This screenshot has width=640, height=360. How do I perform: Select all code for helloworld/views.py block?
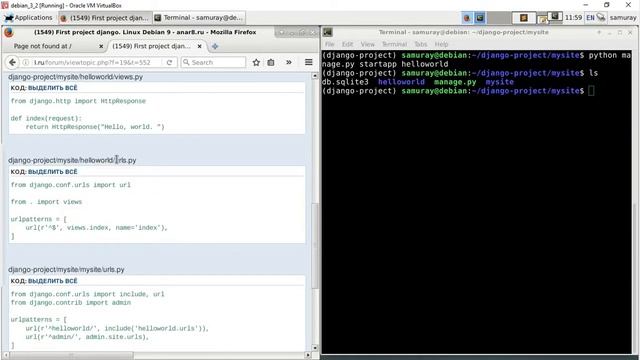pos(53,88)
